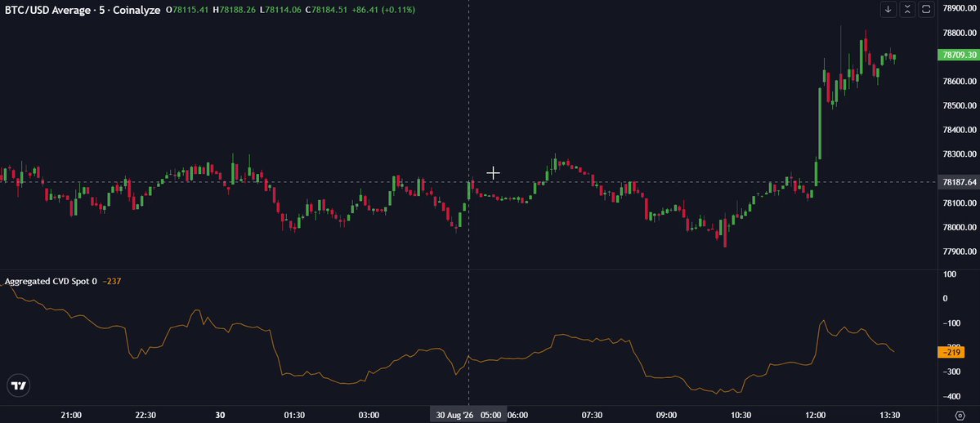
Task: Click the 100 CVD scale label
Action: (950, 274)
